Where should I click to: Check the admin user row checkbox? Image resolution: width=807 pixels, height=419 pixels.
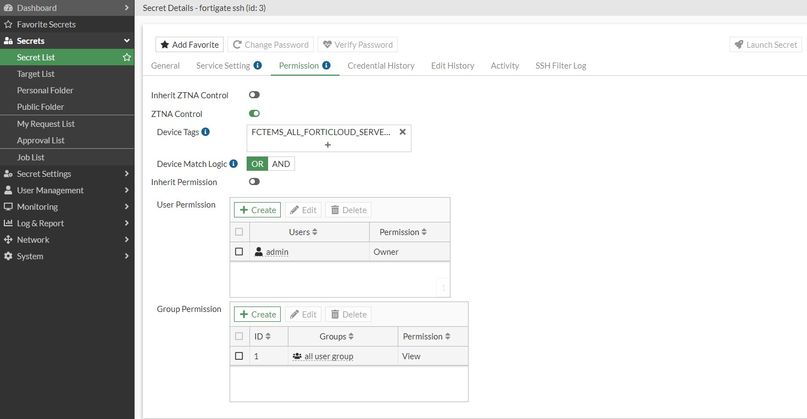pyautogui.click(x=238, y=252)
